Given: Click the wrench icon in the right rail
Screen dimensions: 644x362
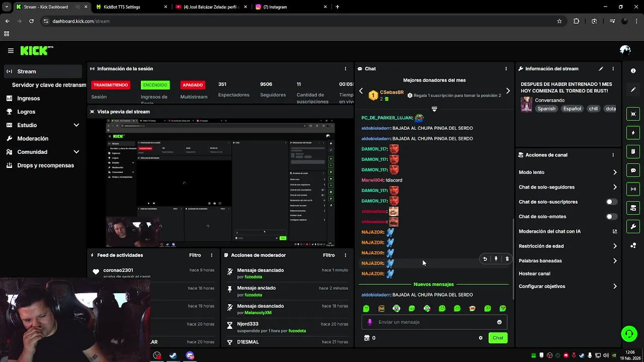Looking at the screenshot, I should pyautogui.click(x=633, y=227).
